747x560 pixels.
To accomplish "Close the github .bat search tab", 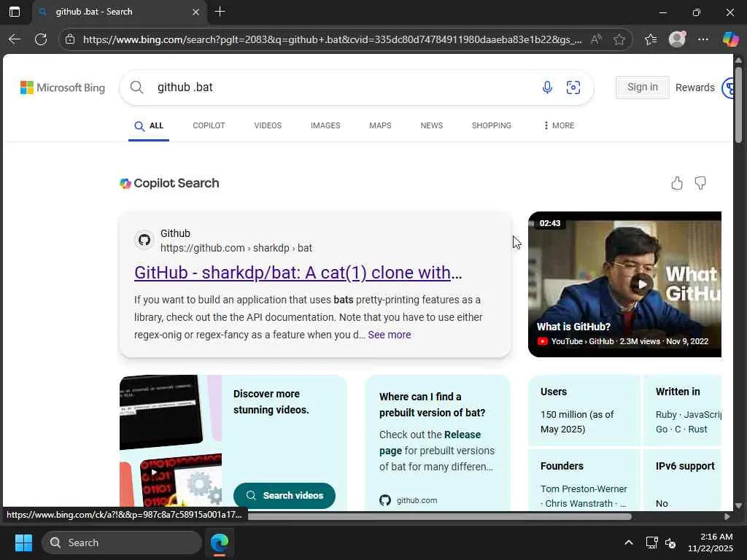I will click(x=196, y=12).
